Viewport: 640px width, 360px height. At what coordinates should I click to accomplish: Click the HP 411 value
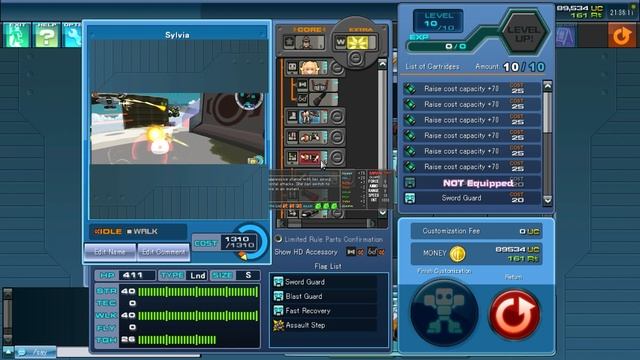point(137,275)
